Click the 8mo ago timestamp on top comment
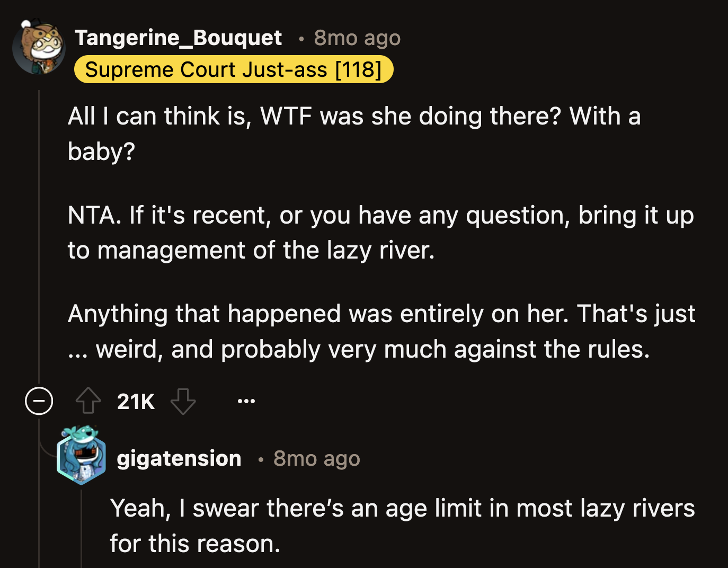Image resolution: width=728 pixels, height=568 pixels. tap(357, 37)
